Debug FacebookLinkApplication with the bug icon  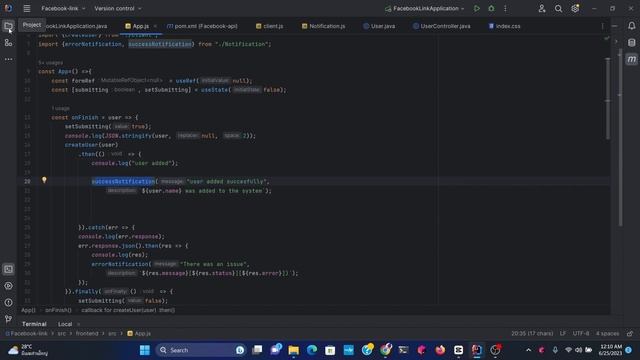click(x=491, y=9)
